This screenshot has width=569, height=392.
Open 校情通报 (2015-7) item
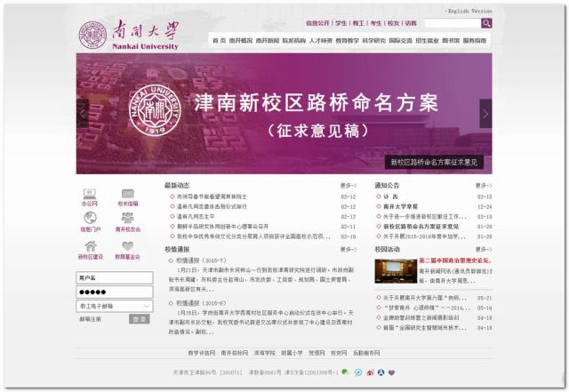201,260
